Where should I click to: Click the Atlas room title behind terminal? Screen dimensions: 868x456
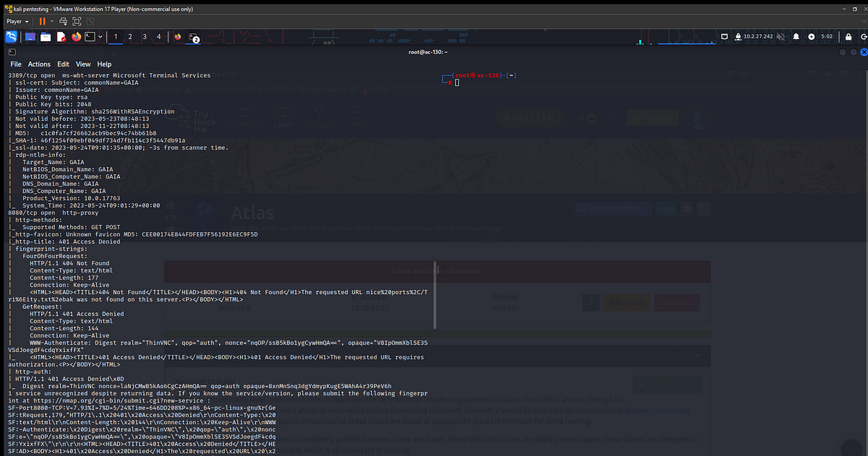252,212
